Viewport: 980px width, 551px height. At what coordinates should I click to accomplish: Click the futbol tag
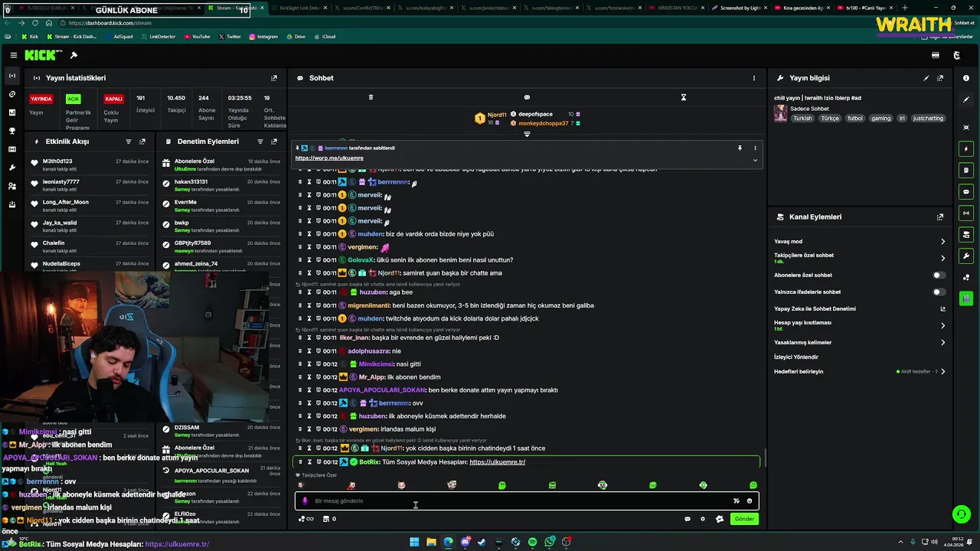coord(854,119)
